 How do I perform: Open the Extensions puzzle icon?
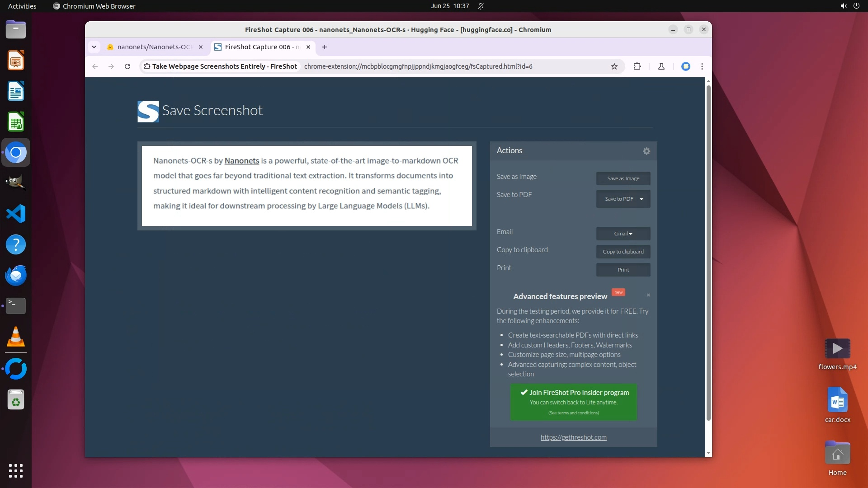tap(637, 66)
